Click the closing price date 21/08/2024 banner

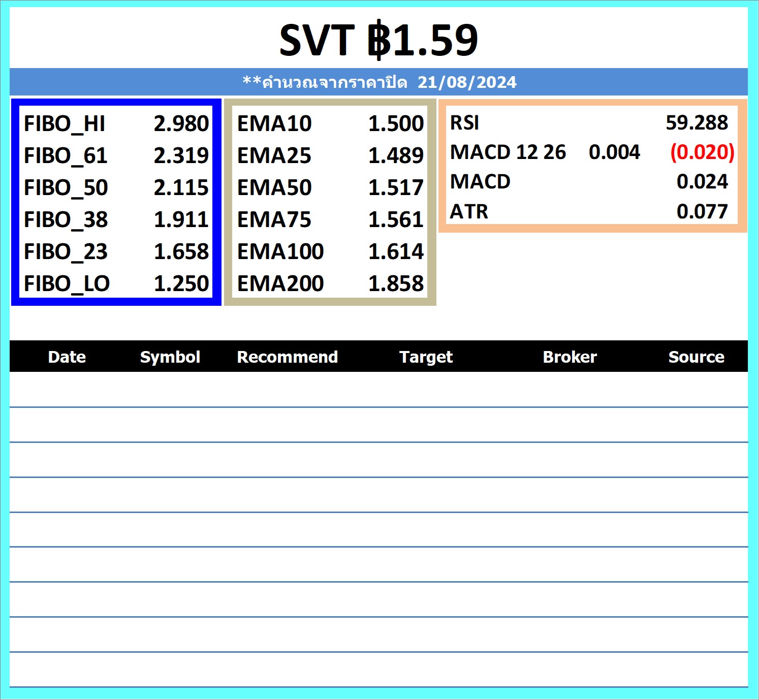(379, 82)
